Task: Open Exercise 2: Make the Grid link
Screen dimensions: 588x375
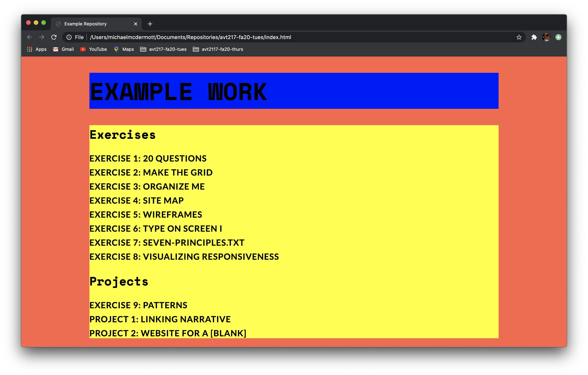Action: 151,172
